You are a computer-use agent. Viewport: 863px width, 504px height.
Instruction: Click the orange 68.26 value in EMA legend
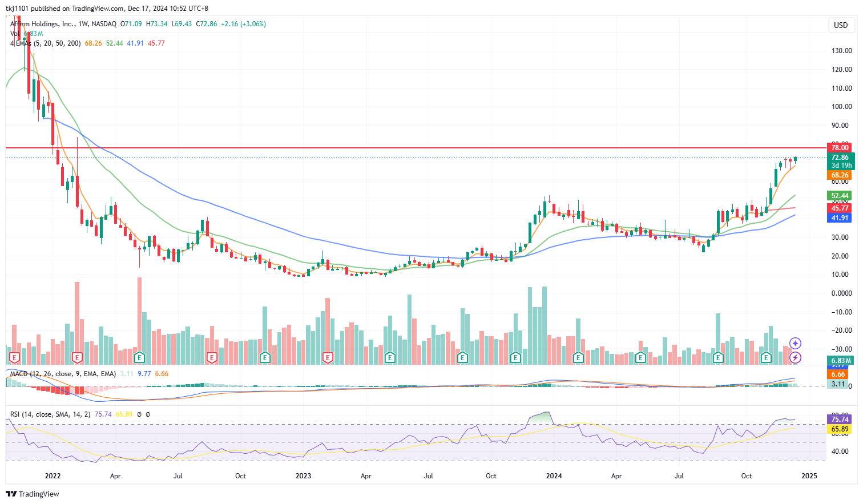93,43
